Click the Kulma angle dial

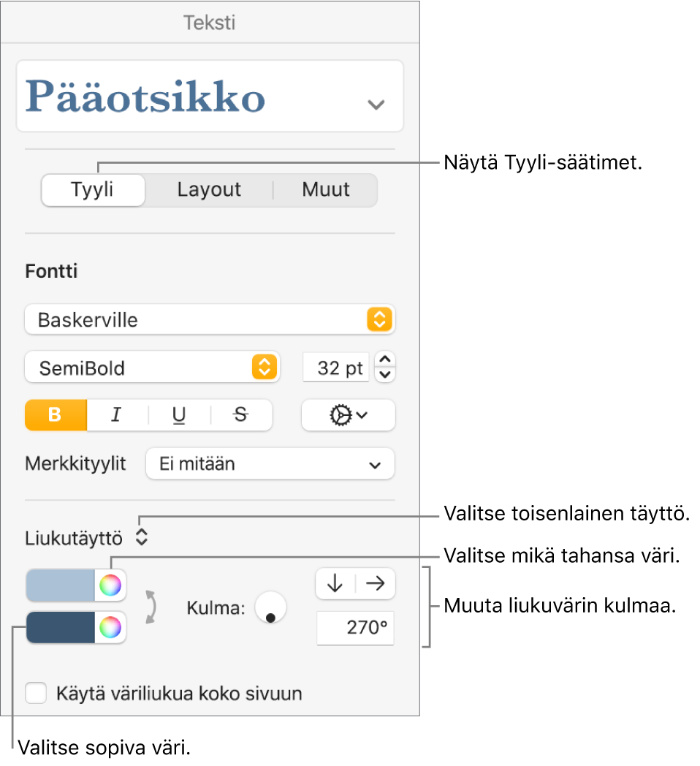pyautogui.click(x=270, y=607)
